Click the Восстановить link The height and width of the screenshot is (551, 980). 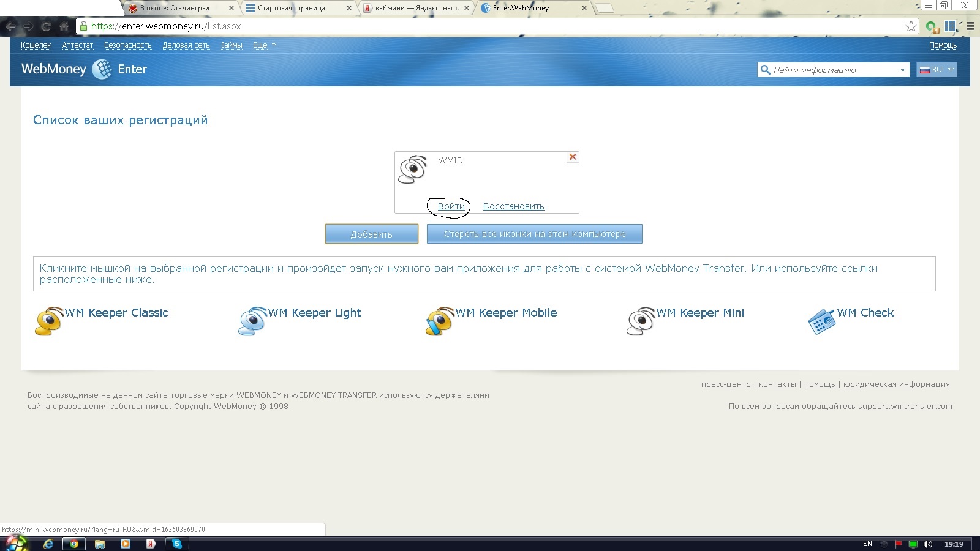pos(514,206)
